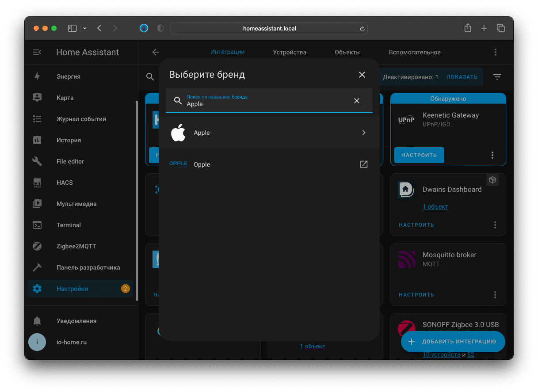Screen dimensions: 538x392
Task: Open Панель разработчика developer tools
Action: point(80,267)
